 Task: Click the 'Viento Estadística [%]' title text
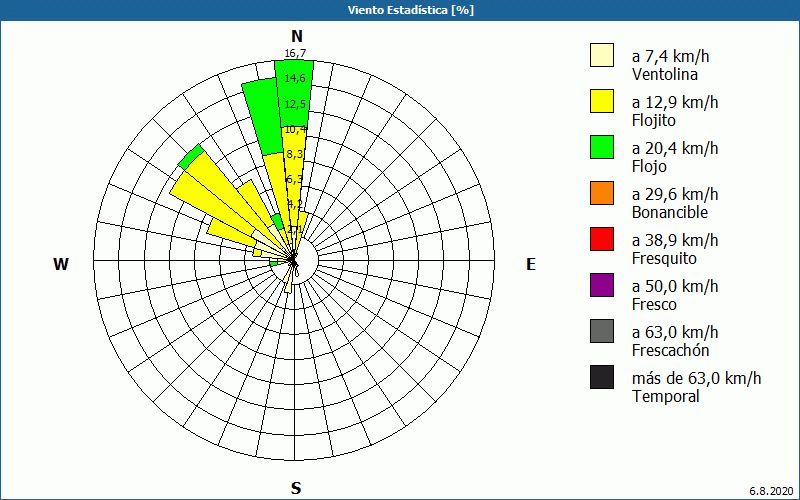click(411, 10)
